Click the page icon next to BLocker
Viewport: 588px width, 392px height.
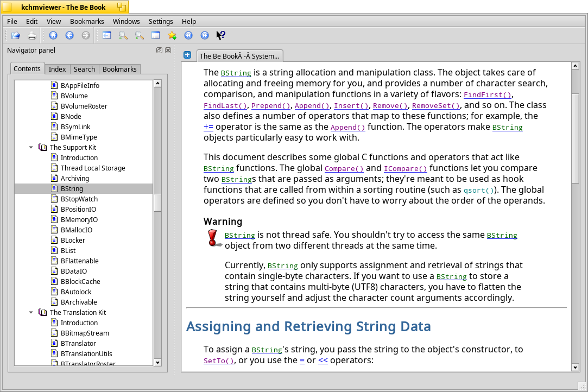coord(54,240)
